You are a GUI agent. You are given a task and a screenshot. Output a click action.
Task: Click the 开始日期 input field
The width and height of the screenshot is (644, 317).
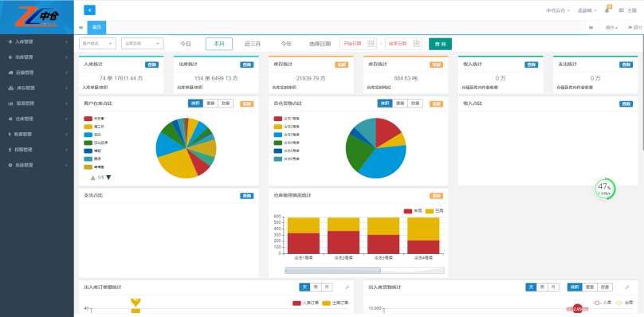358,44
